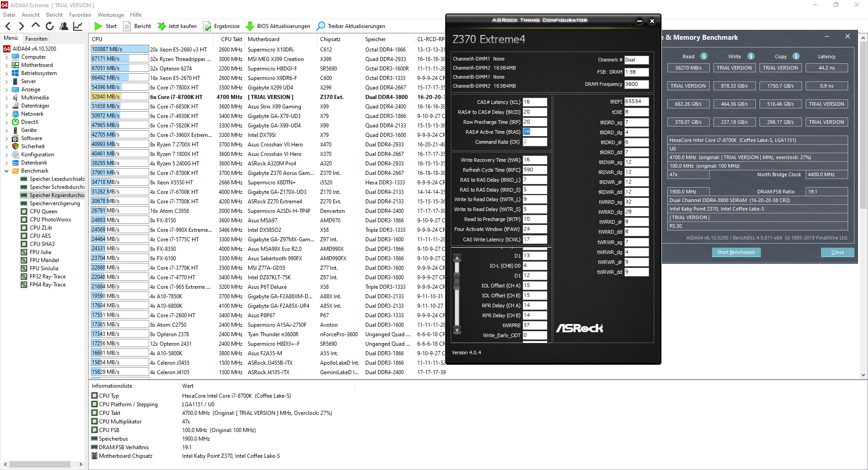This screenshot has width=868, height=470.
Task: Click the info icon next to Write
Action: (751, 56)
